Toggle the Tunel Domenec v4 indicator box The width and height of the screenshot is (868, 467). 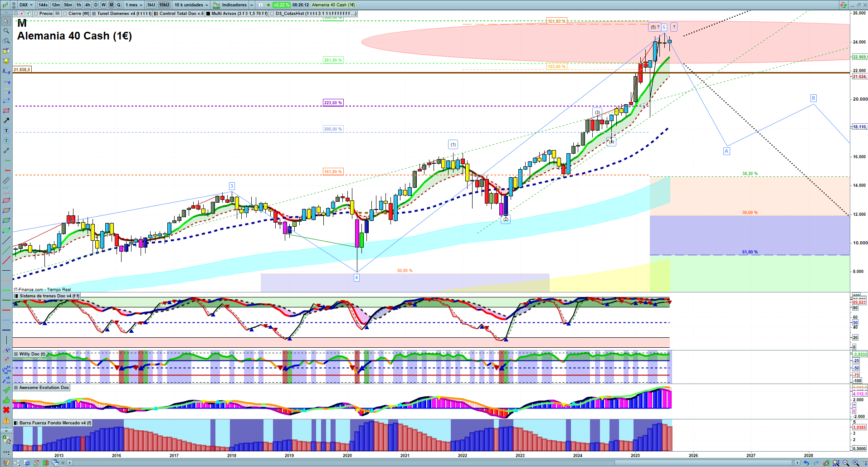click(94, 14)
